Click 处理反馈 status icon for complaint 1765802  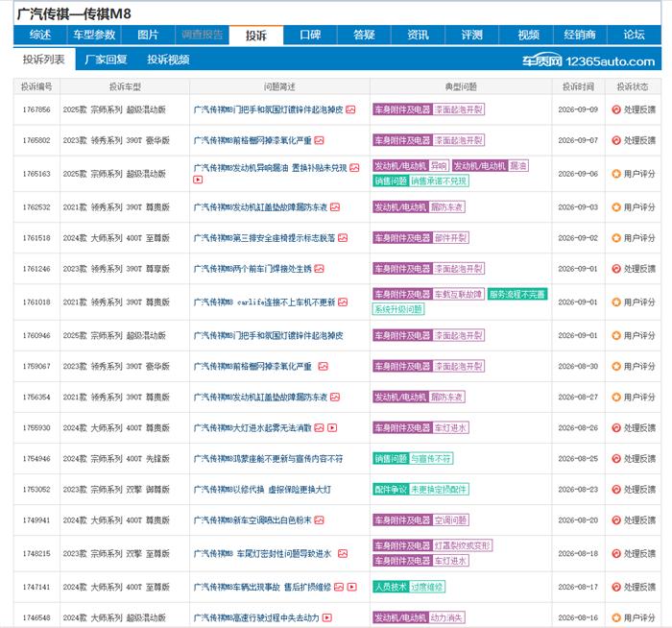[x=616, y=140]
